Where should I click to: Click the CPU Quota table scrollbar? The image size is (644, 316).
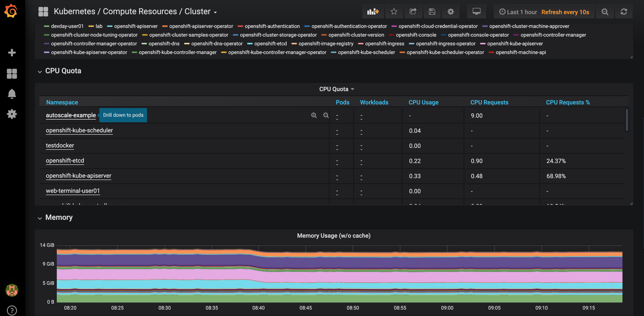pos(627,120)
